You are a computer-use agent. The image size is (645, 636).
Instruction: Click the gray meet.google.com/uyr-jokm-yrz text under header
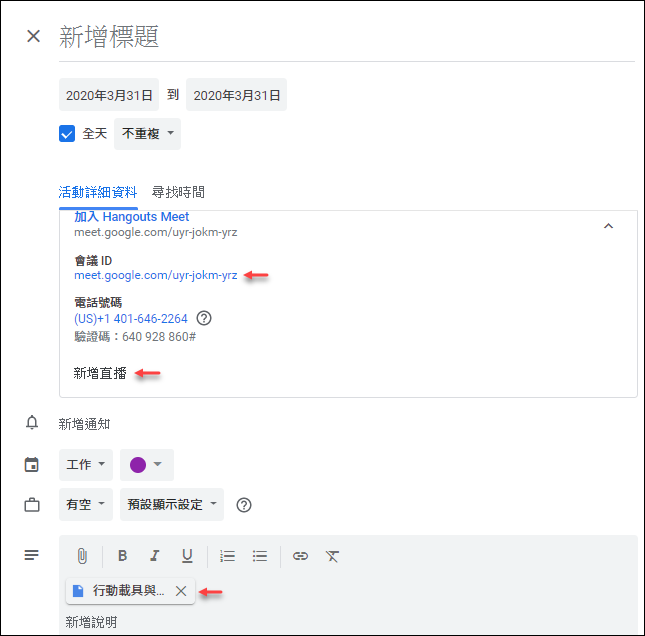(x=155, y=232)
